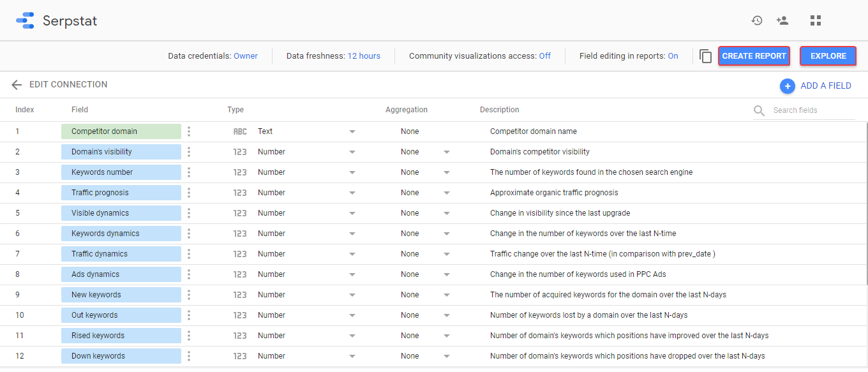The width and height of the screenshot is (868, 372).
Task: Expand Type dropdown for Visible dynamics
Action: pos(352,213)
